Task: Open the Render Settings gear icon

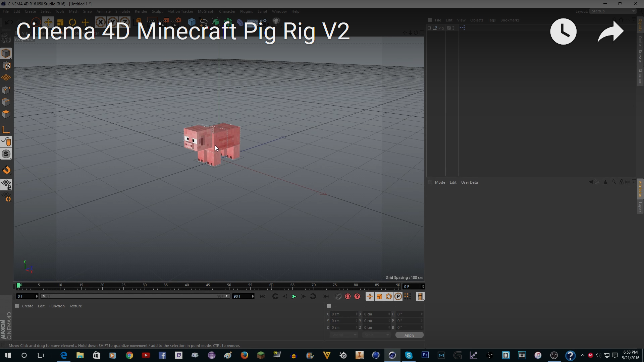Action: 177,22
